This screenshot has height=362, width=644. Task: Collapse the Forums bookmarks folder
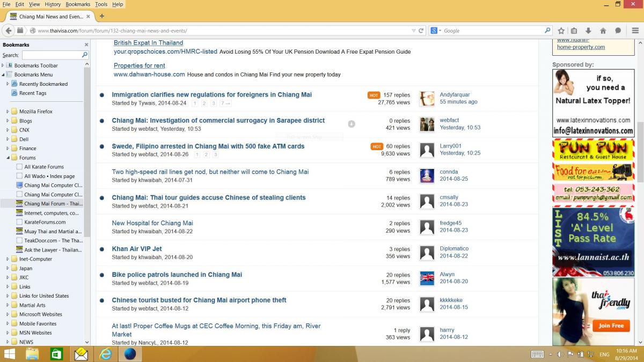coord(8,158)
